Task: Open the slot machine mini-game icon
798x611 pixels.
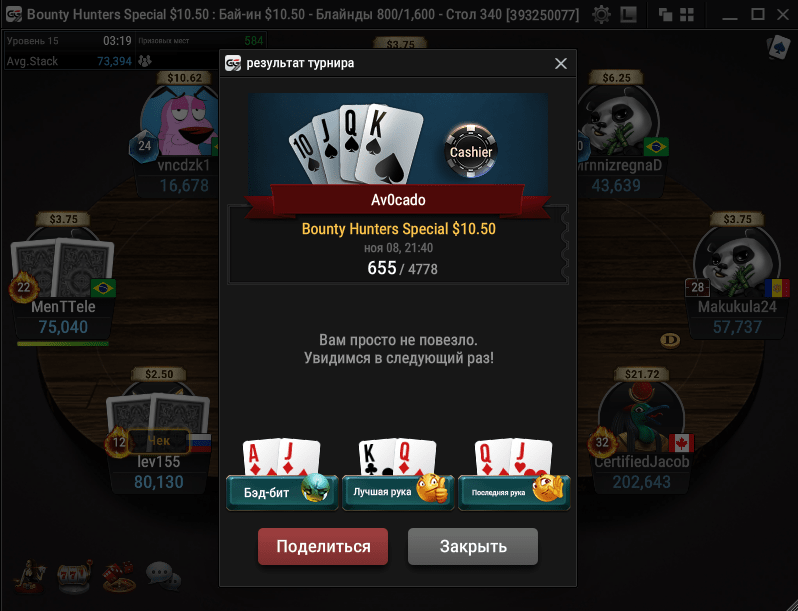Action: (74, 576)
